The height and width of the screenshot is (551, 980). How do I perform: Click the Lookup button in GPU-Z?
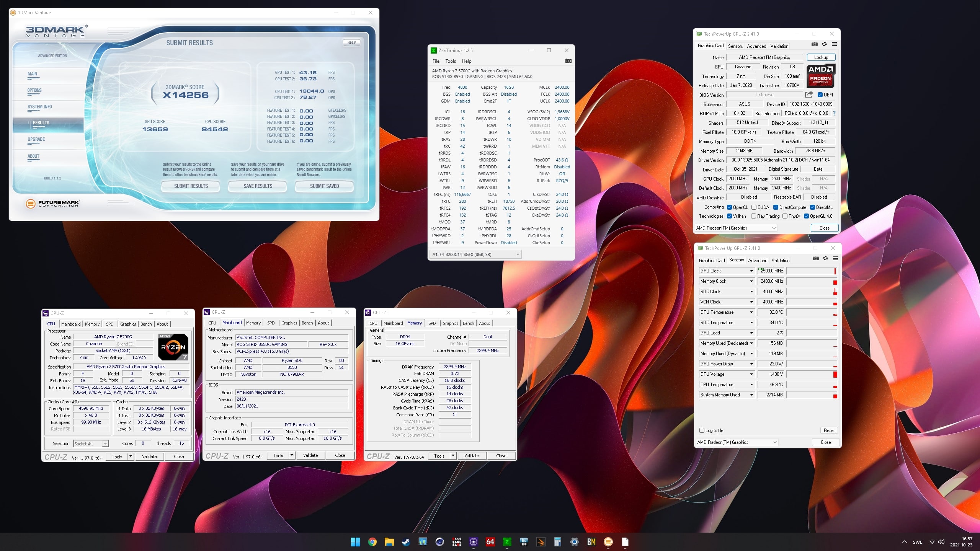coord(821,57)
